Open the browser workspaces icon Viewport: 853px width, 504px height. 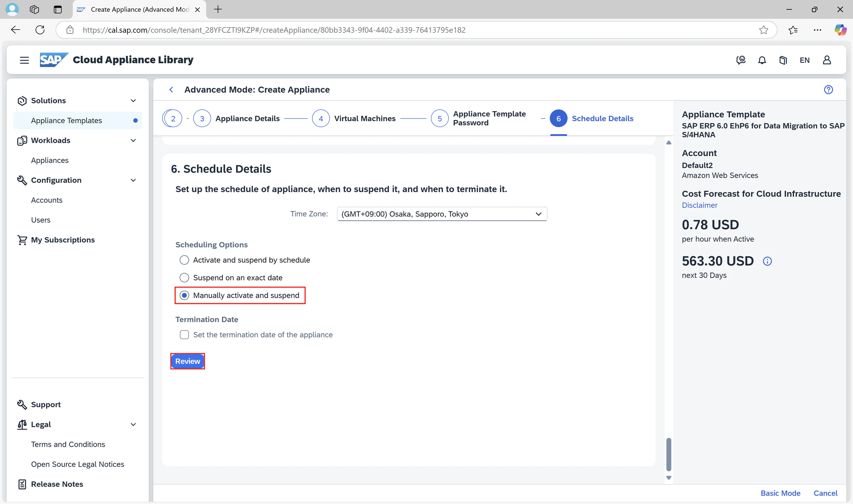tap(34, 9)
